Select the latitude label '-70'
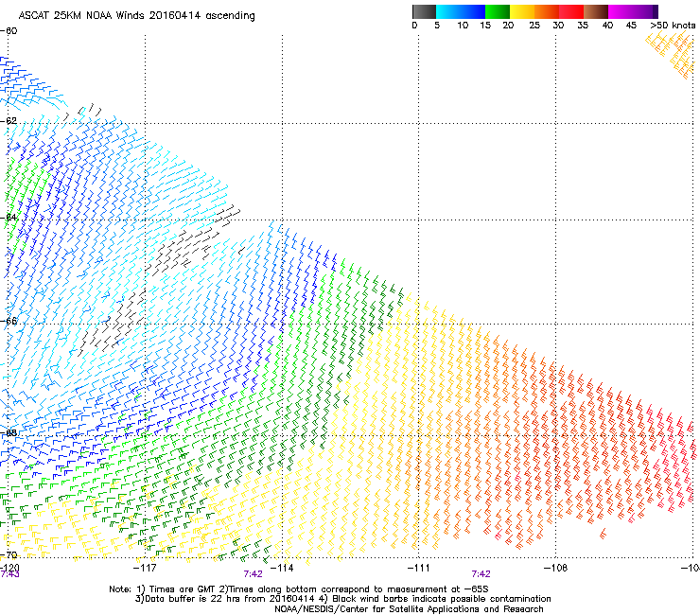The height and width of the screenshot is (615, 700). click(9, 555)
